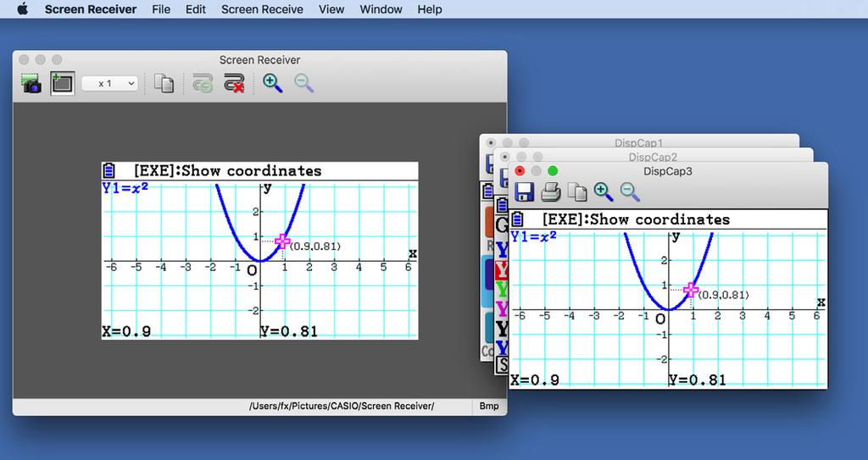868x460 pixels.
Task: Toggle the new capture window icon
Action: click(63, 84)
